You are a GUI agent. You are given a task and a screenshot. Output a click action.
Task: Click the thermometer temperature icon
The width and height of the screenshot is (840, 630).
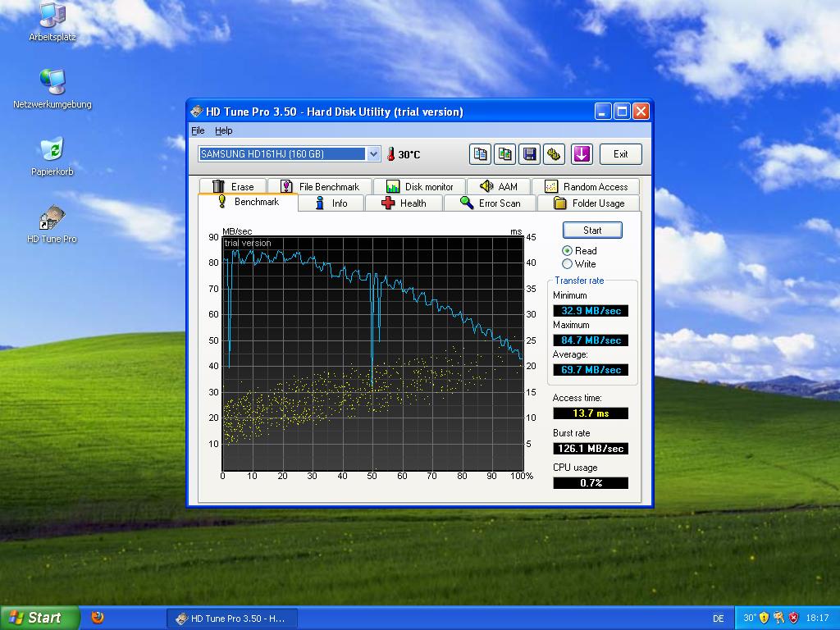pos(390,154)
